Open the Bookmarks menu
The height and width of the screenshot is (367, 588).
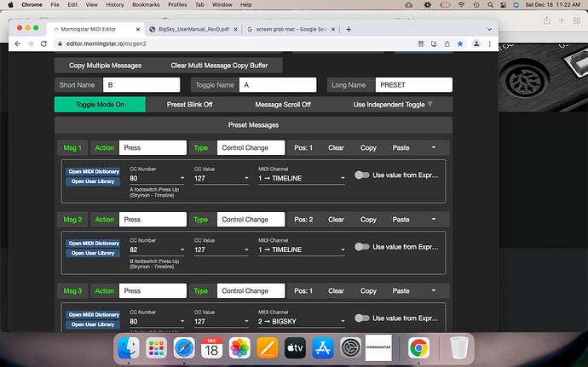point(146,5)
